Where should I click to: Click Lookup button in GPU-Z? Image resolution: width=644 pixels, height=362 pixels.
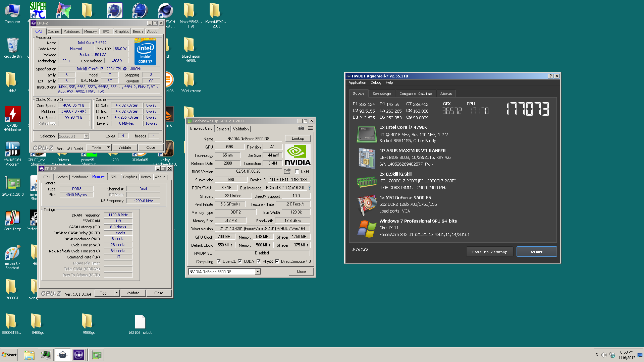click(298, 138)
